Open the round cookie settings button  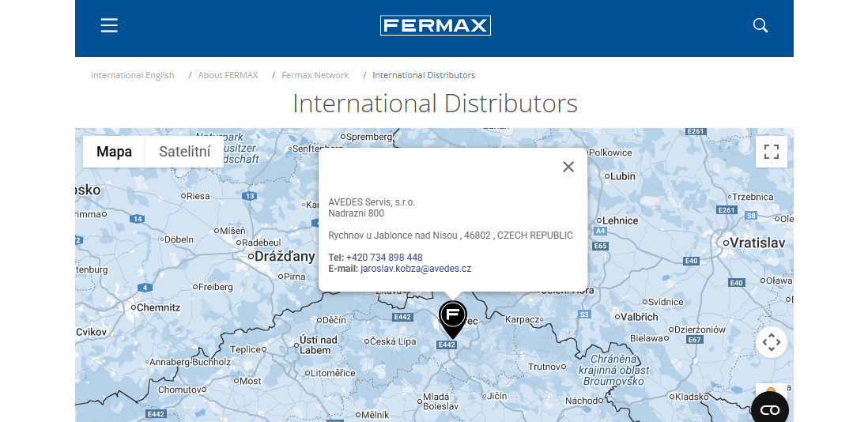pyautogui.click(x=770, y=410)
